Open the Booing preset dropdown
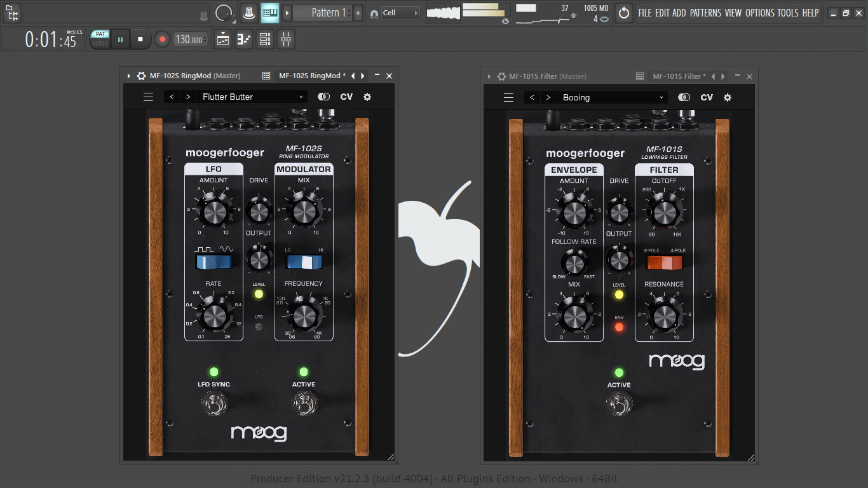868x488 pixels. coord(612,97)
